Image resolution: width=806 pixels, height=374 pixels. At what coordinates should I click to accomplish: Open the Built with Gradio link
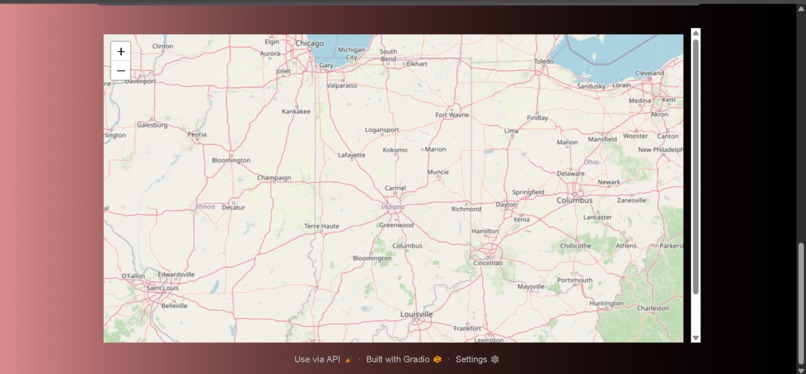404,360
